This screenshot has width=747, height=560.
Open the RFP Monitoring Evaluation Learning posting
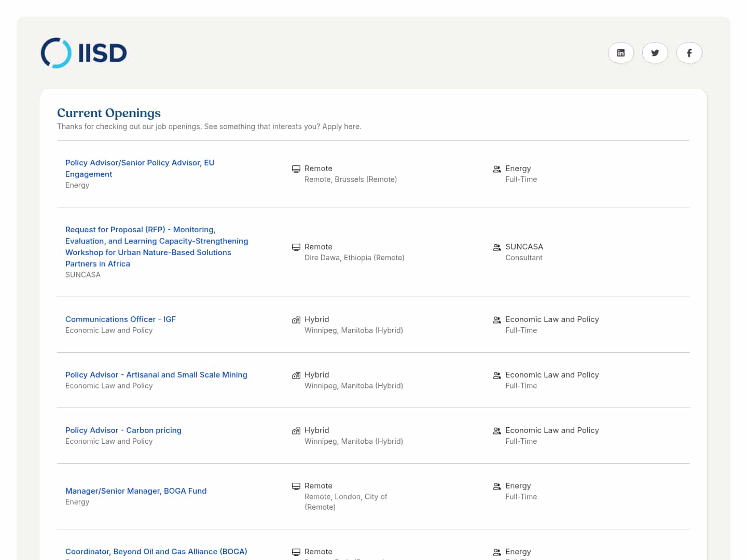(156, 246)
